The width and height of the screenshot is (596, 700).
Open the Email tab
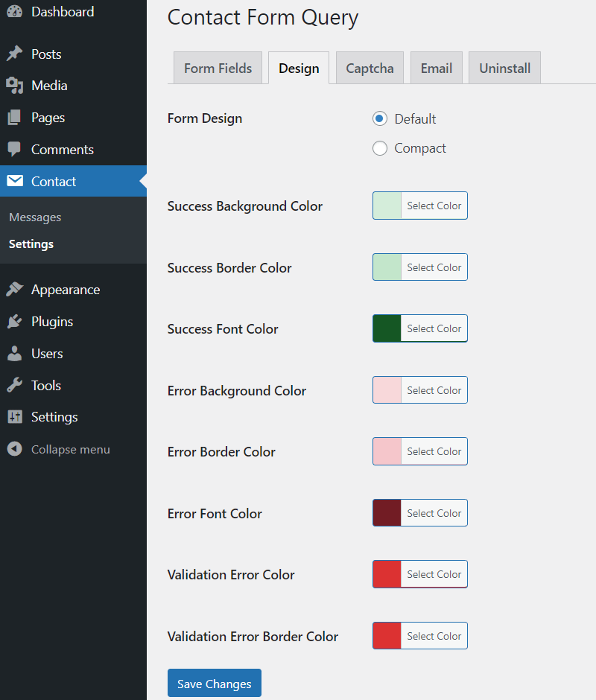coord(437,68)
